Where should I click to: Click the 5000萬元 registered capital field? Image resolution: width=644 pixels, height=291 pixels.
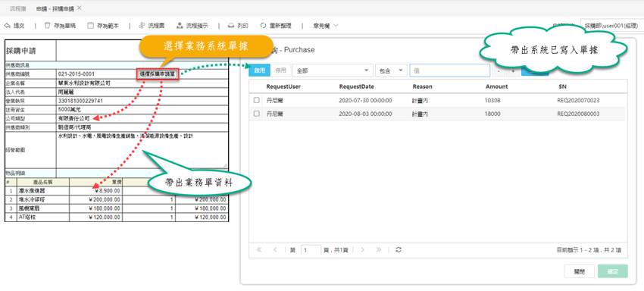[142, 110]
